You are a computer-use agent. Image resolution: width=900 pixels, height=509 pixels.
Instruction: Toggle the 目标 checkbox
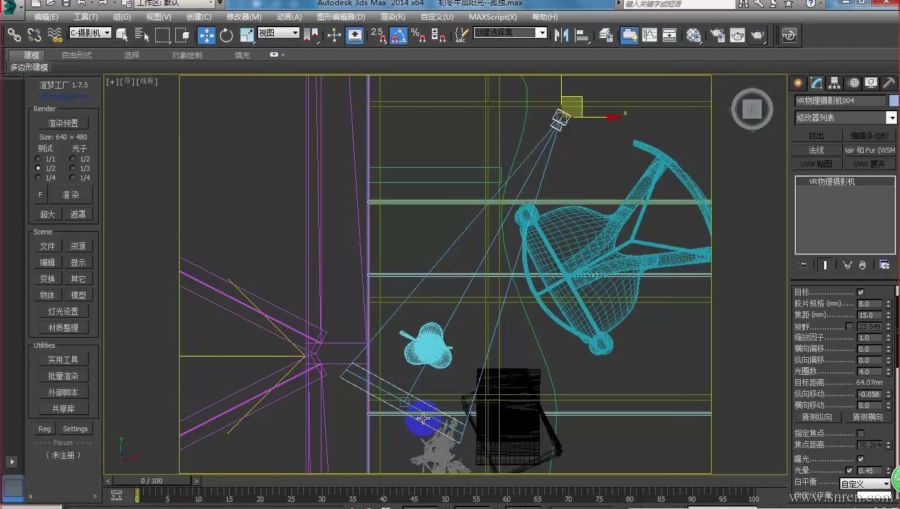click(860, 292)
